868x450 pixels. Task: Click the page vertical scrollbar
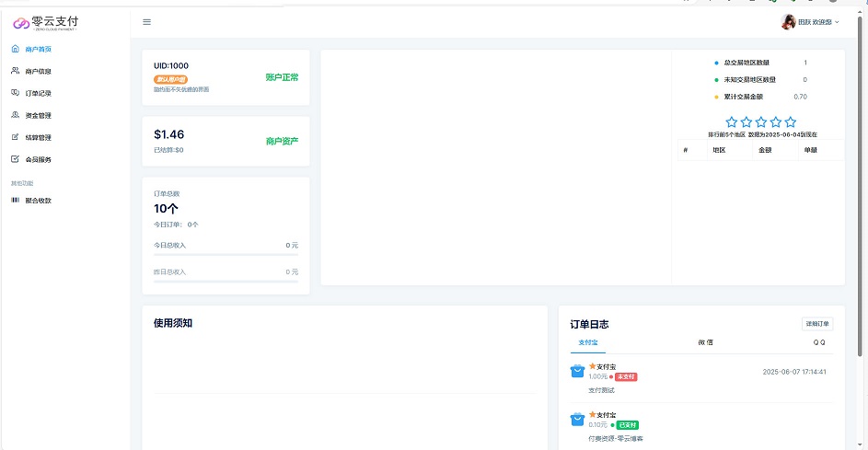click(x=862, y=184)
